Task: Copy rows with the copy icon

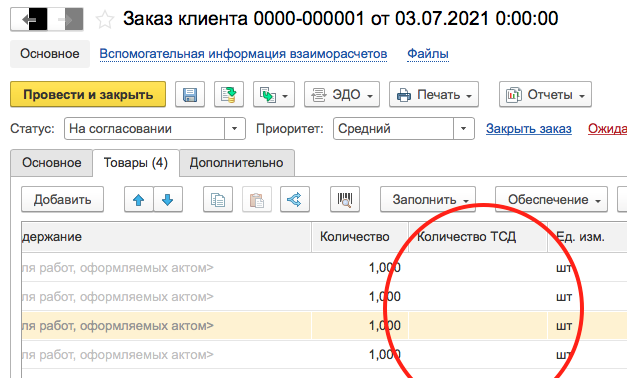Action: (x=218, y=199)
